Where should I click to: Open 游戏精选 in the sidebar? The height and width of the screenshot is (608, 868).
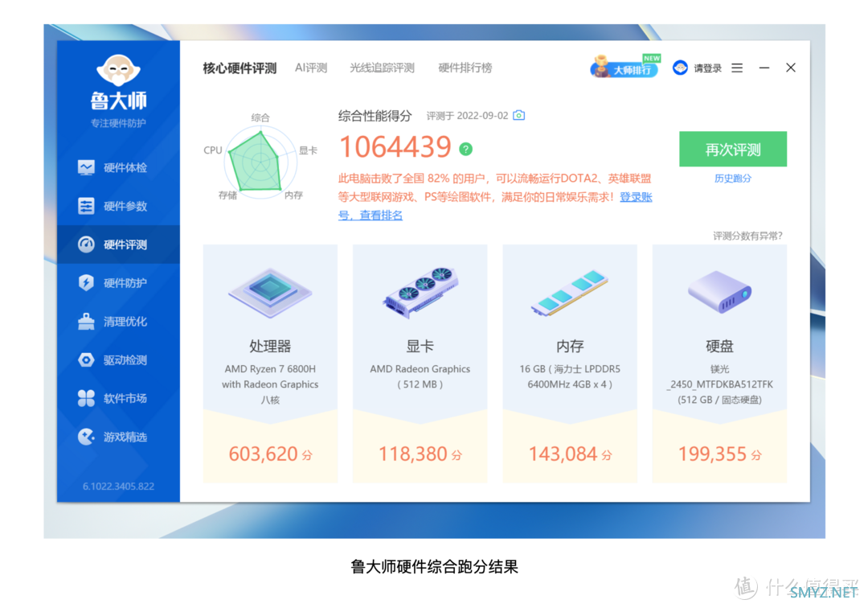point(118,437)
